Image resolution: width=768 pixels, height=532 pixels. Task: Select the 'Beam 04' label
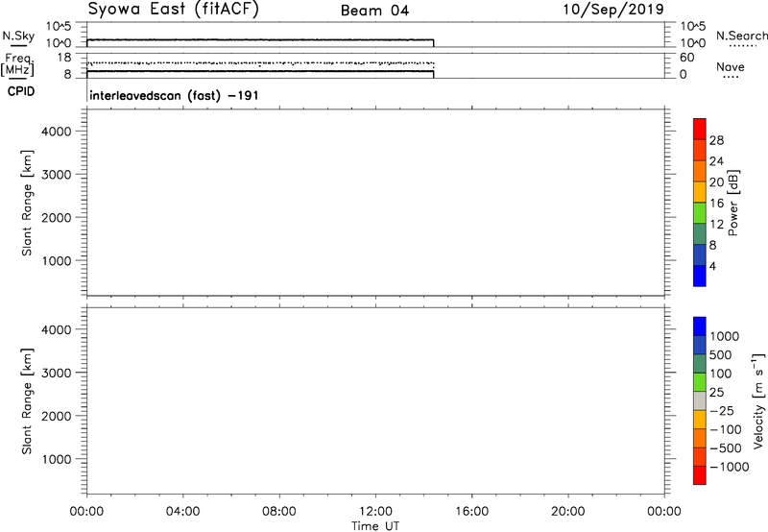374,11
